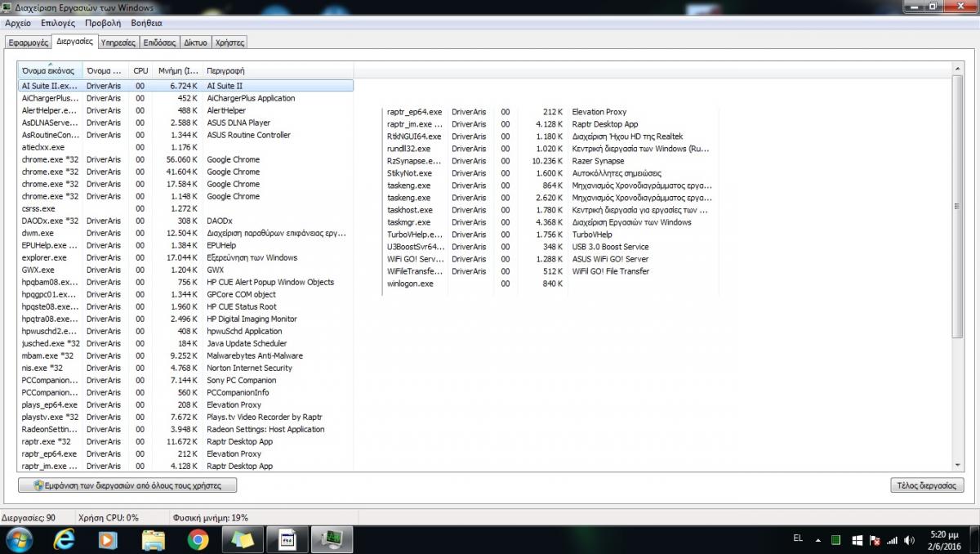The width and height of the screenshot is (980, 554).
Task: Switch to the Επιδόσεις tab
Action: [159, 42]
